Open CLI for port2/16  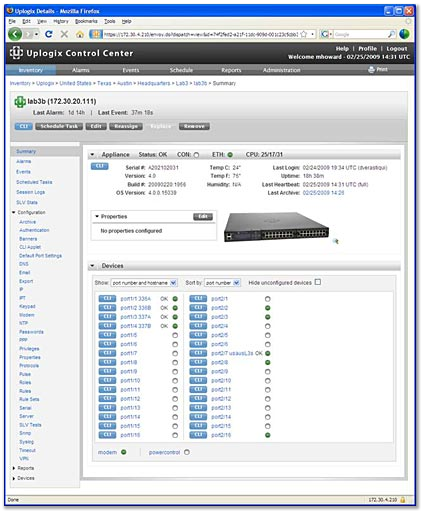pos(198,435)
